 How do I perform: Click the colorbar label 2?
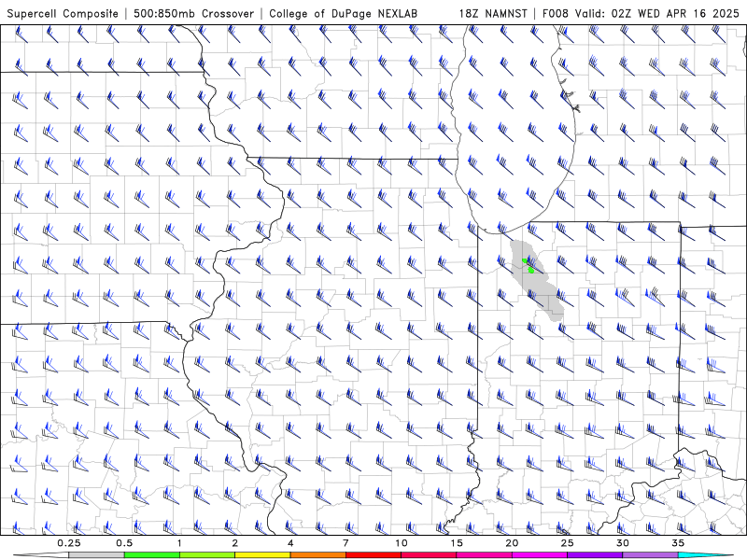[x=235, y=543]
